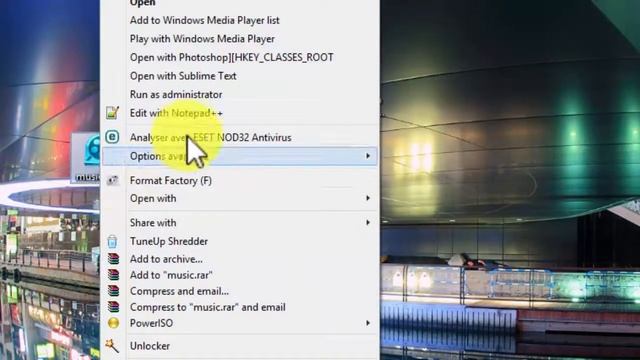This screenshot has height=360, width=640.
Task: Select Format Factory (F) entry
Action: click(171, 180)
